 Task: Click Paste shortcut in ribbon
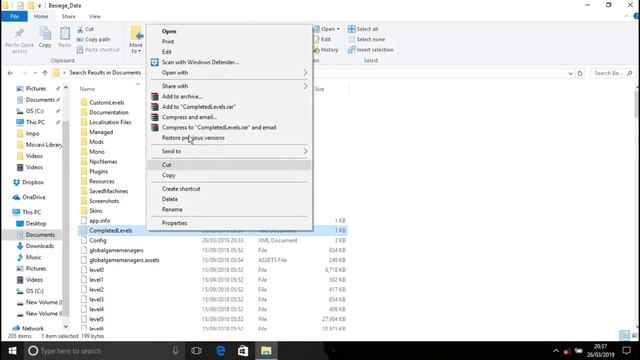point(98,50)
